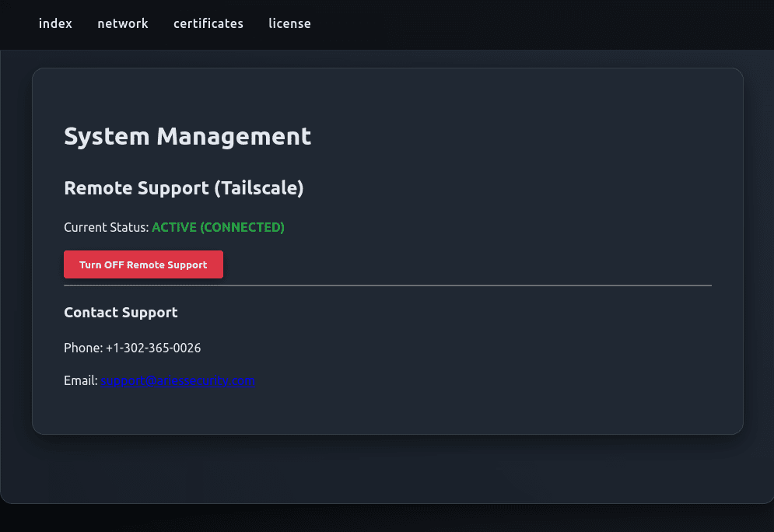
Task: Click the Contact Support heading
Action: coord(121,312)
